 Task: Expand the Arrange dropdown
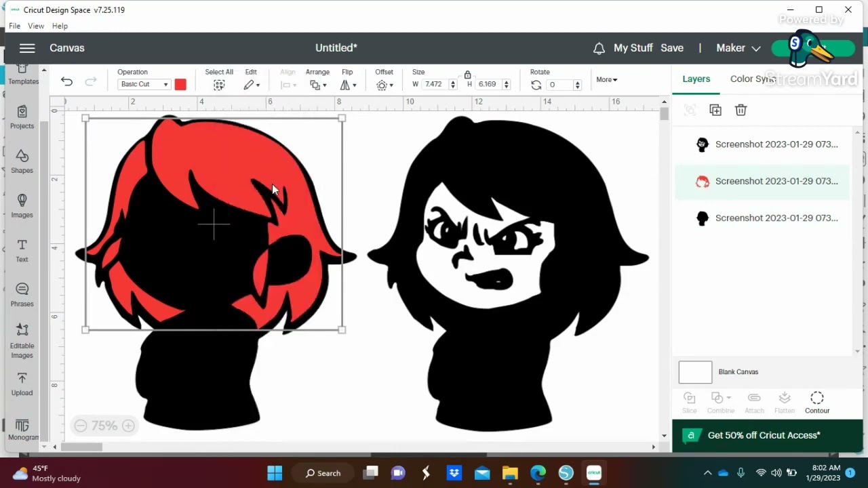[317, 85]
